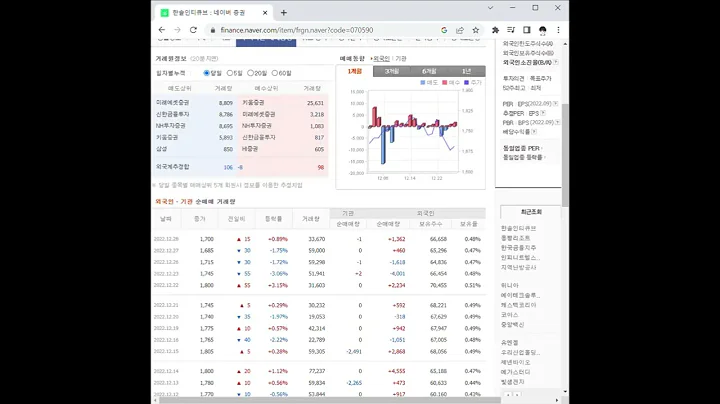The image size is (720, 404).
Task: Open help icon next to PER EPS(2022.09)
Action: click(555, 104)
